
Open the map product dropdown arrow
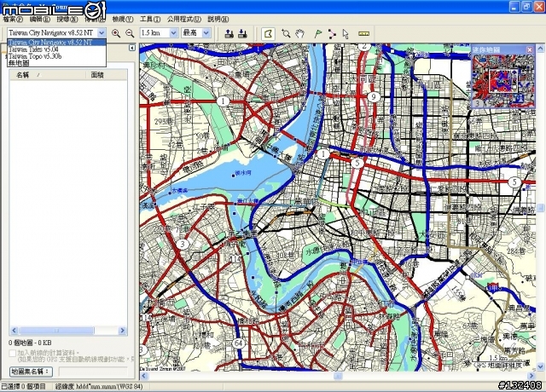[102, 33]
